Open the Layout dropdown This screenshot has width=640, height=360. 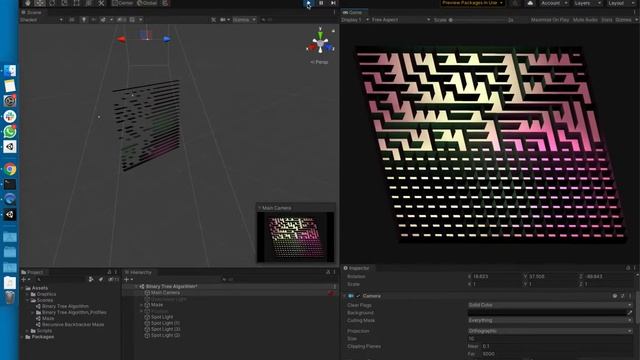[620, 3]
